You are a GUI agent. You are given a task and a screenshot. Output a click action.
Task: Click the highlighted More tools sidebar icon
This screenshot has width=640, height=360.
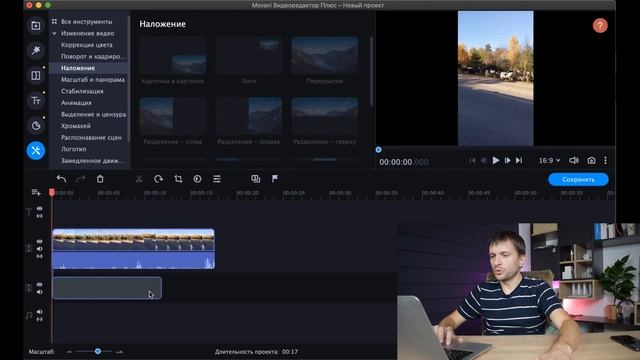36,150
